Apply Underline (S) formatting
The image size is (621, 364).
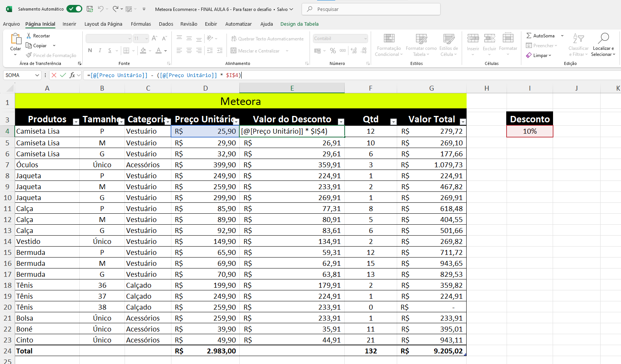(x=109, y=50)
